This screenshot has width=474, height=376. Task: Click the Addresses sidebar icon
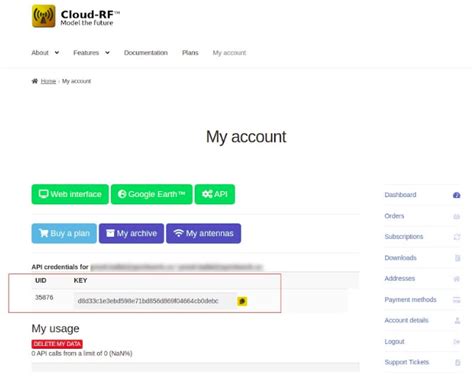pos(457,279)
